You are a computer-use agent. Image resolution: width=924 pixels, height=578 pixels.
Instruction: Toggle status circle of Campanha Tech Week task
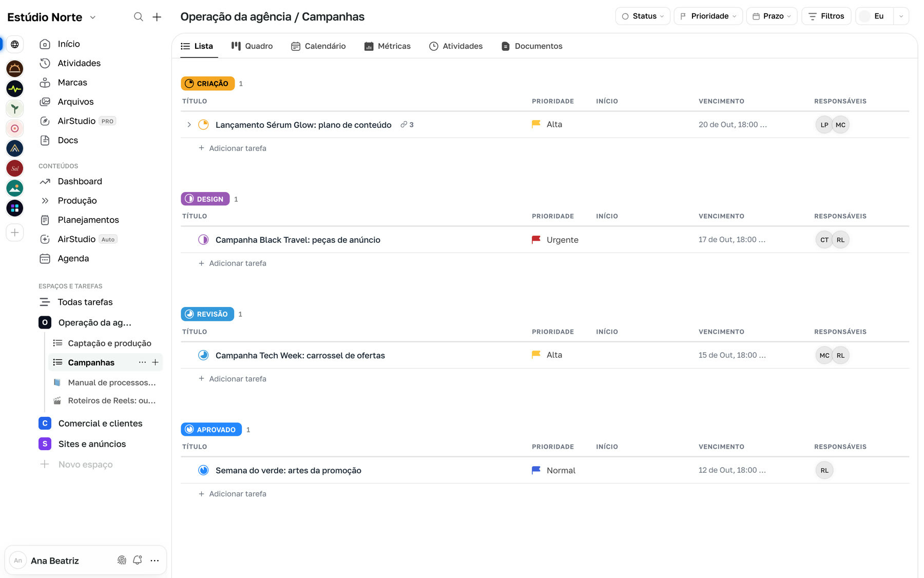tap(203, 355)
